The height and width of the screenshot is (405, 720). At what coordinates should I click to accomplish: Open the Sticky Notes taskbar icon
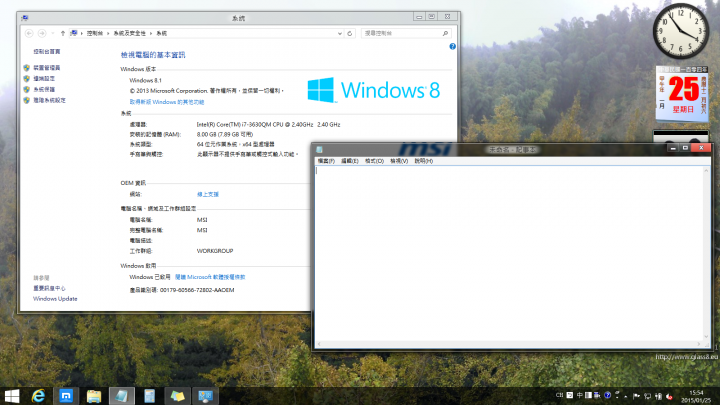coord(178,396)
